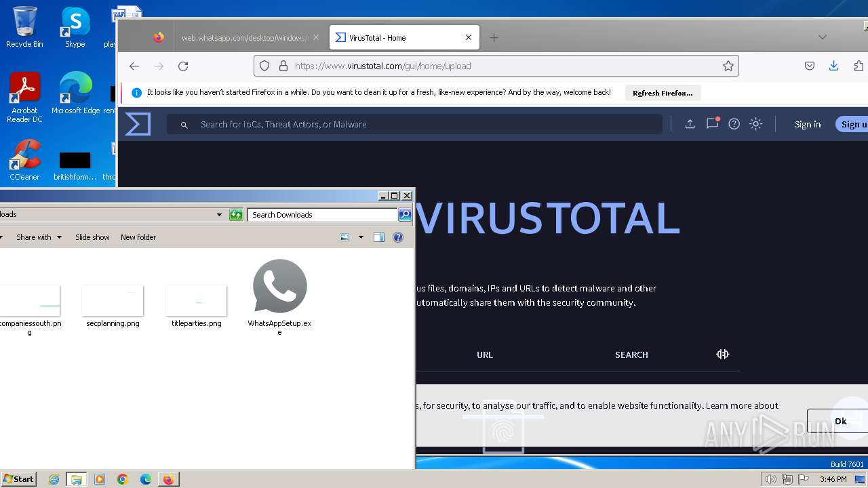Change the Explorer view mode icon

(x=344, y=237)
